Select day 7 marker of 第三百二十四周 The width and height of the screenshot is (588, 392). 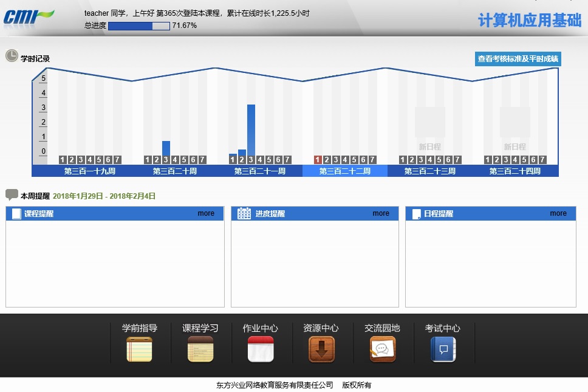coord(542,160)
